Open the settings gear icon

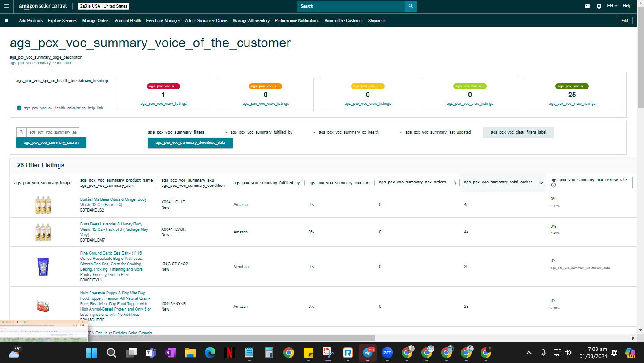[x=599, y=6]
